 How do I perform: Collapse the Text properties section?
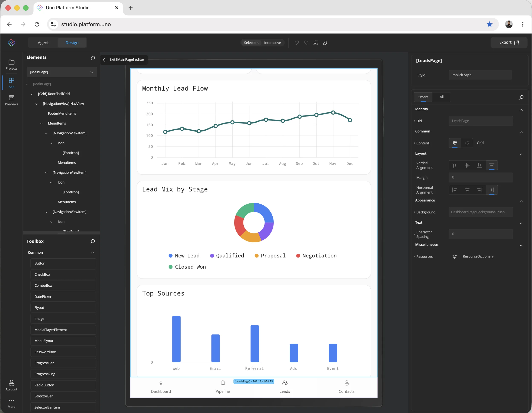point(521,223)
